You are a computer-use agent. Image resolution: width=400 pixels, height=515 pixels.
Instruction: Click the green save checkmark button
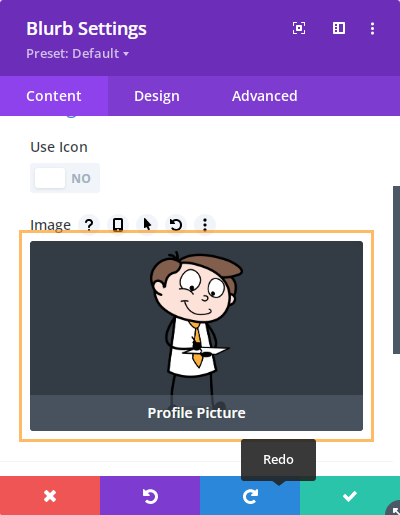[350, 496]
